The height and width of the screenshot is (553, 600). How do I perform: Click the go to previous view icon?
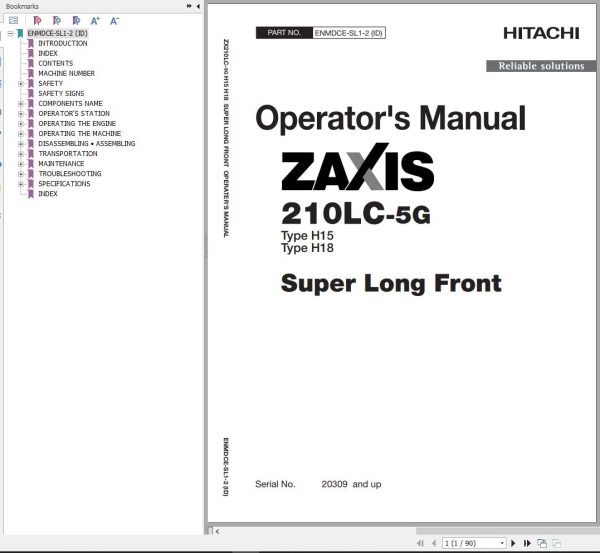tap(542, 543)
